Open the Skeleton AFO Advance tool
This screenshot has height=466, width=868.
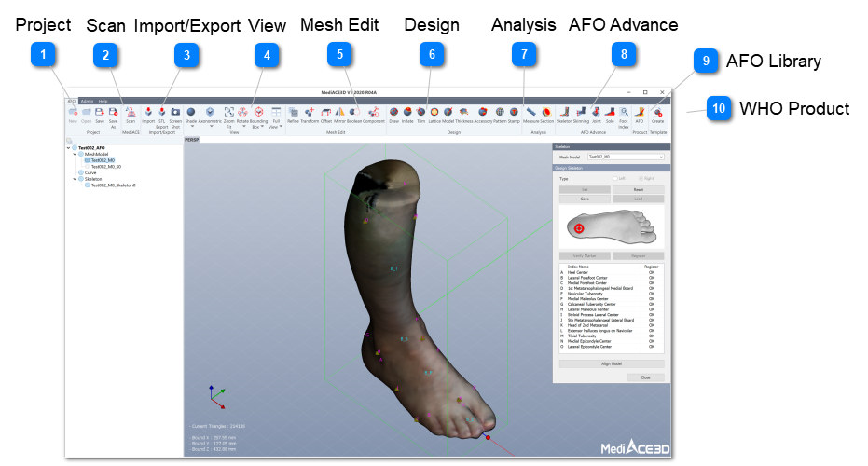564,115
